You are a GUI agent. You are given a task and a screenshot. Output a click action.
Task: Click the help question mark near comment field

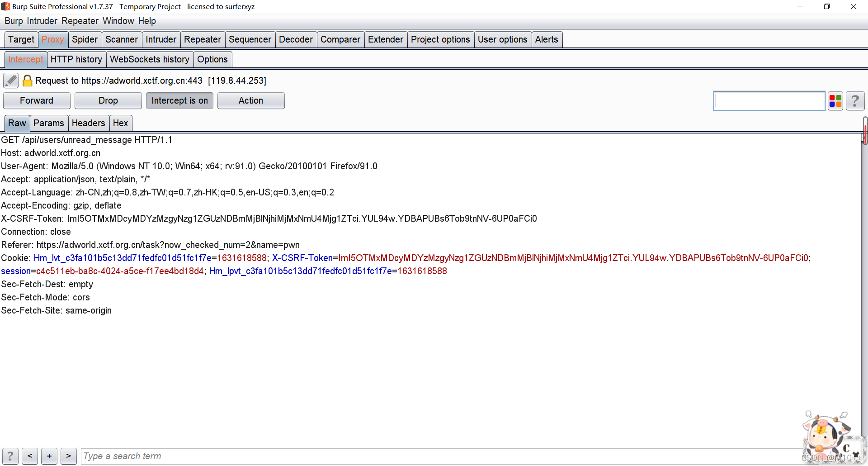855,101
